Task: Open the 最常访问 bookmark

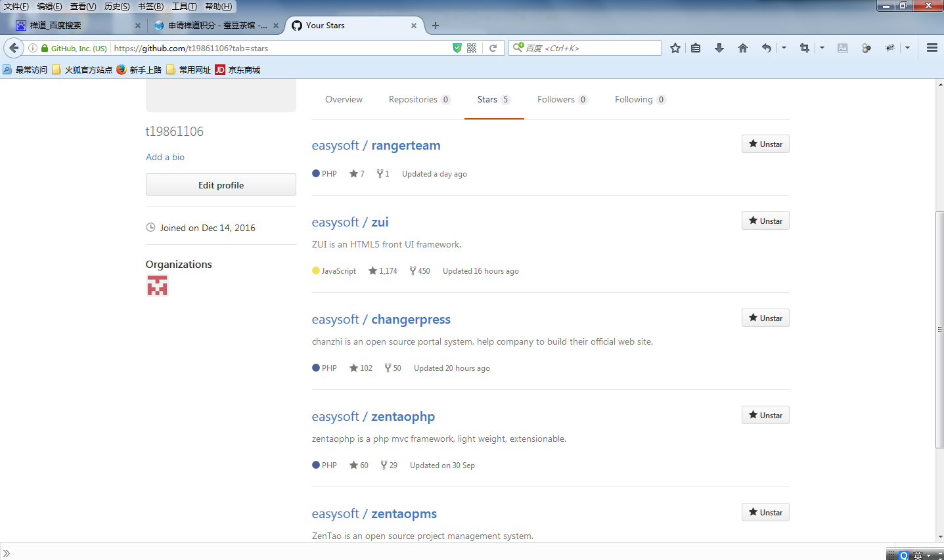Action: [x=25, y=70]
